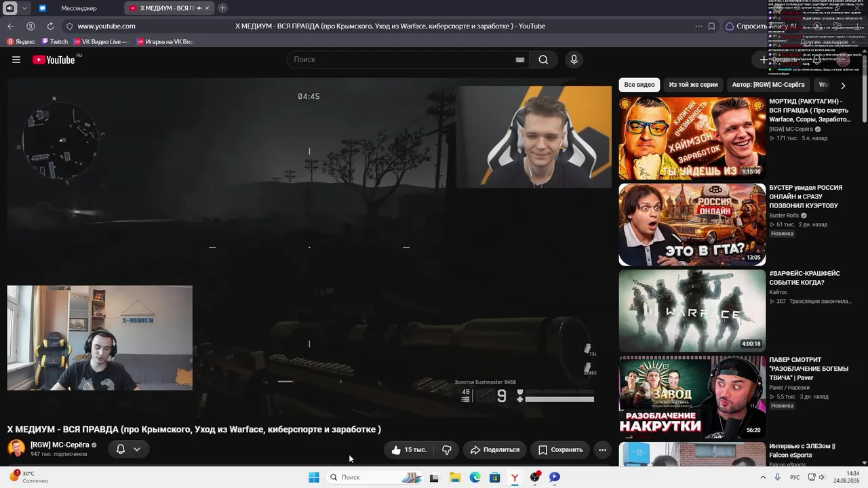This screenshot has width=868, height=488.
Task: Click the Спросить Алису AI button
Action: coord(759,26)
